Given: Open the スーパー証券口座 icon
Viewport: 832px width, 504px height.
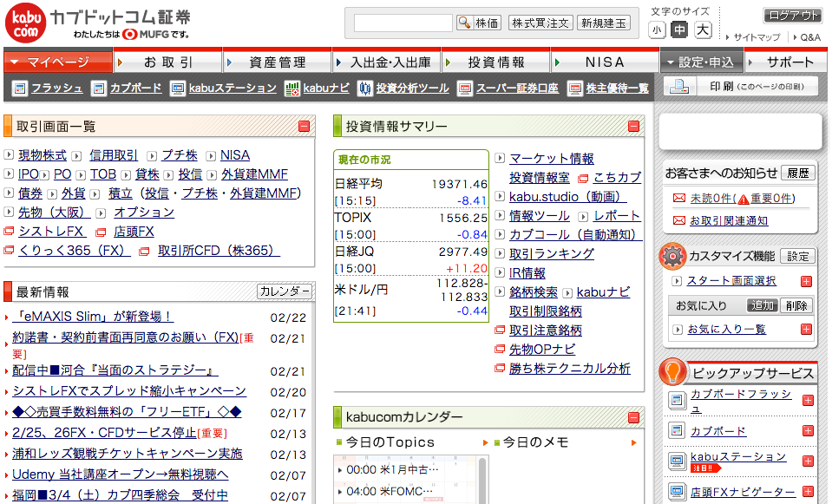Looking at the screenshot, I should [x=465, y=88].
